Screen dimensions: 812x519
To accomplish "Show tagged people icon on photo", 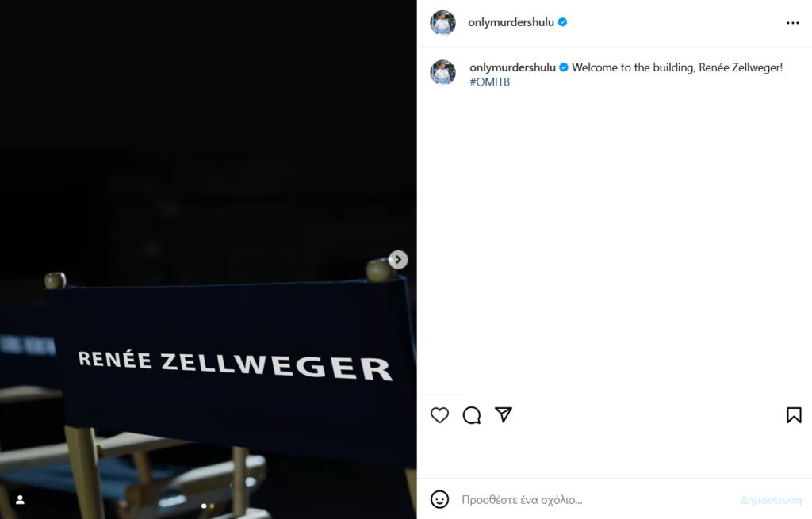I will tap(20, 500).
